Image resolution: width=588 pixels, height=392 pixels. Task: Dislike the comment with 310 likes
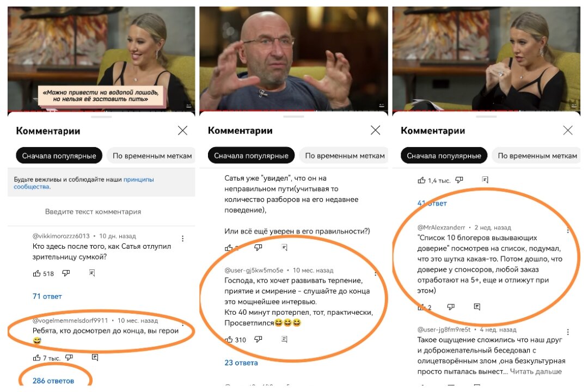click(258, 339)
